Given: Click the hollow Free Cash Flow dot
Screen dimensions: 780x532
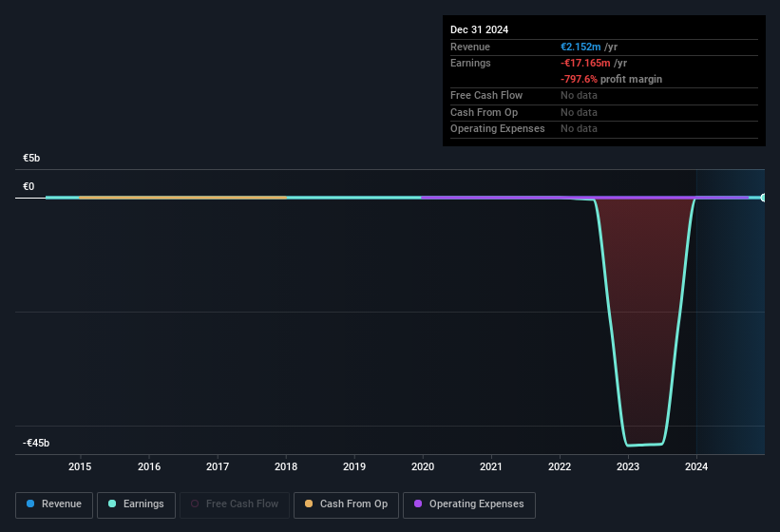Looking at the screenshot, I should coord(195,503).
